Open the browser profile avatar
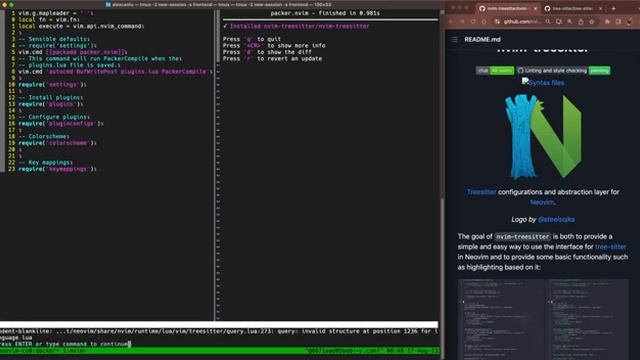Image resolution: width=640 pixels, height=360 pixels. [629, 22]
